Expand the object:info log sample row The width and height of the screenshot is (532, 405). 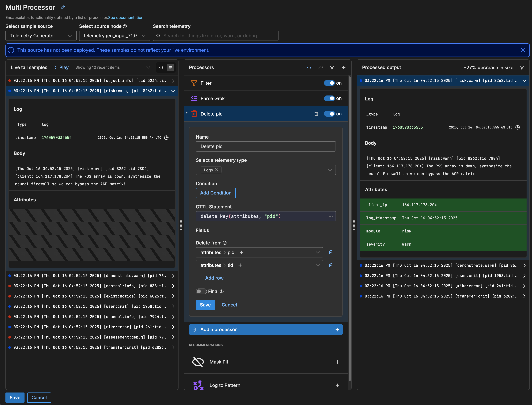[173, 81]
